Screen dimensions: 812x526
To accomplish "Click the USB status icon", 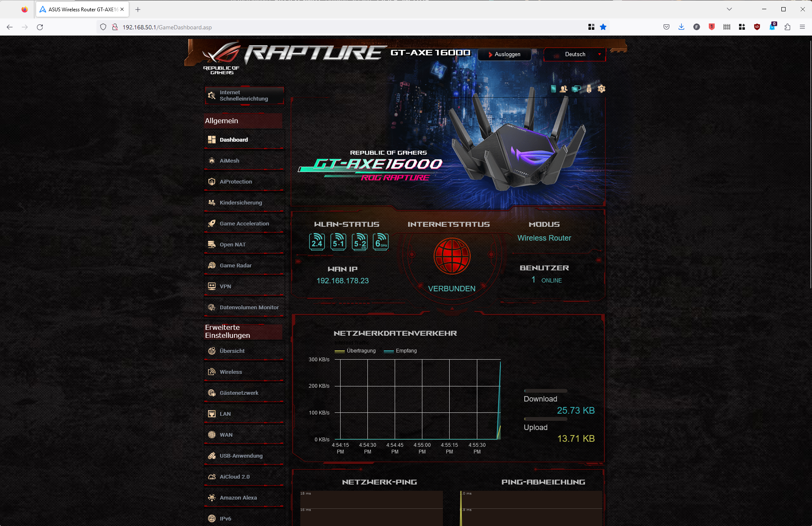I will (x=589, y=89).
